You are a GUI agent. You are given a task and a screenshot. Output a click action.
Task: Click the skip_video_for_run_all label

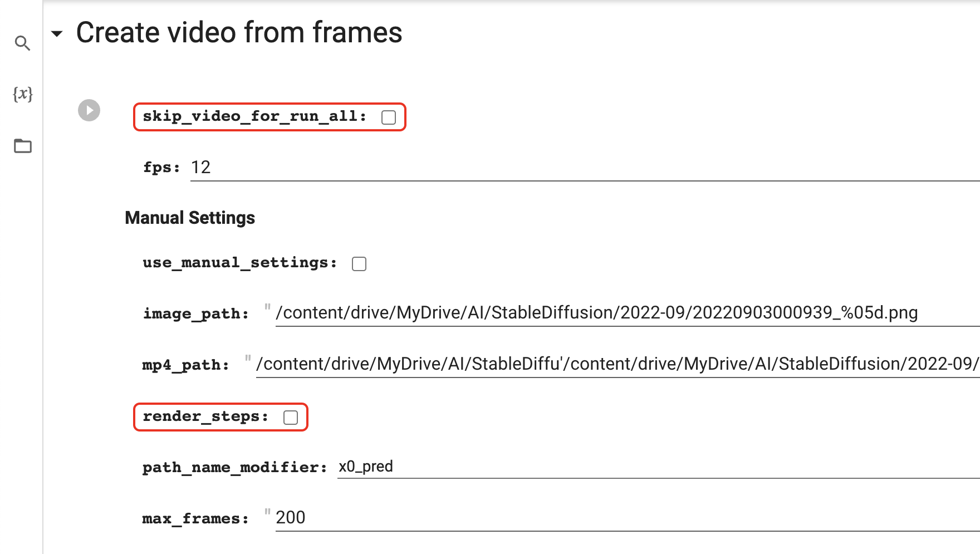click(254, 116)
